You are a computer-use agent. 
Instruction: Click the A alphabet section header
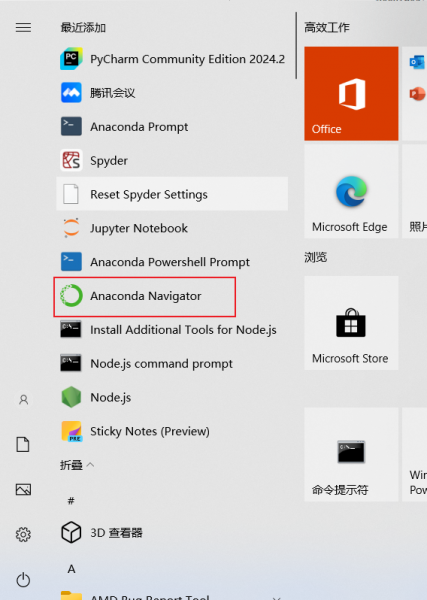(x=72, y=569)
